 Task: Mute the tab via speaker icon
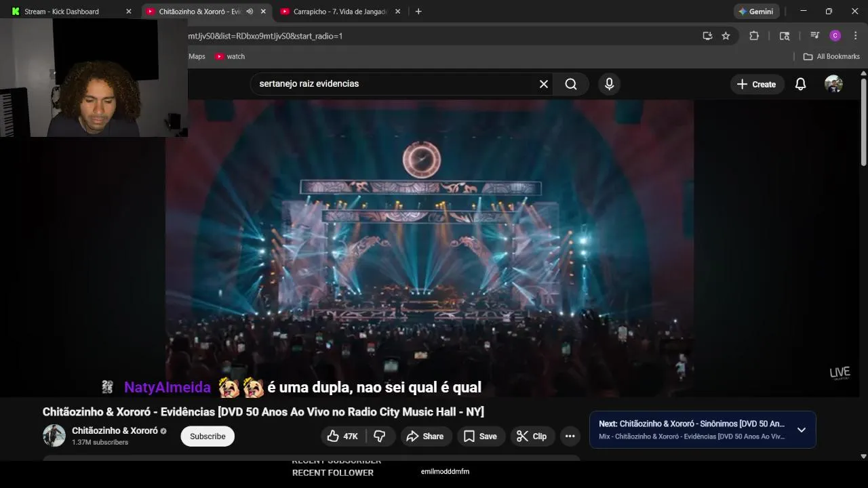(250, 12)
